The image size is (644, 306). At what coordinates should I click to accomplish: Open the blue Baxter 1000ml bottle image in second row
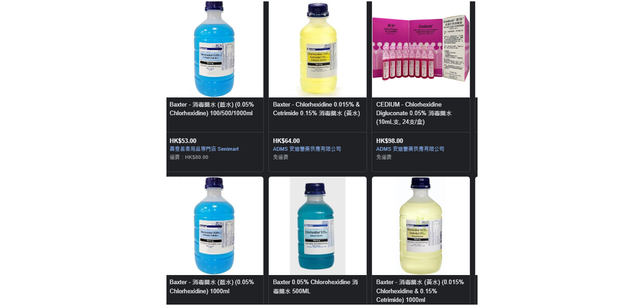click(215, 226)
